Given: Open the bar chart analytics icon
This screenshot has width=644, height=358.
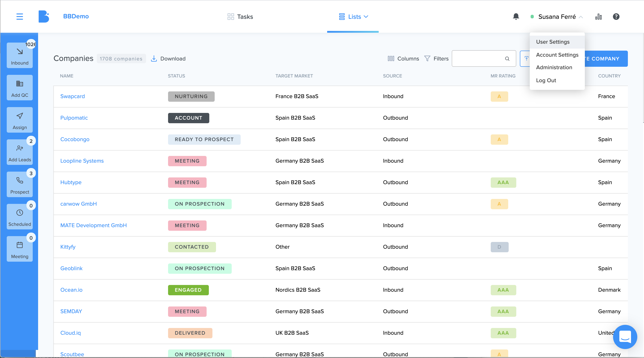Looking at the screenshot, I should click(x=598, y=17).
